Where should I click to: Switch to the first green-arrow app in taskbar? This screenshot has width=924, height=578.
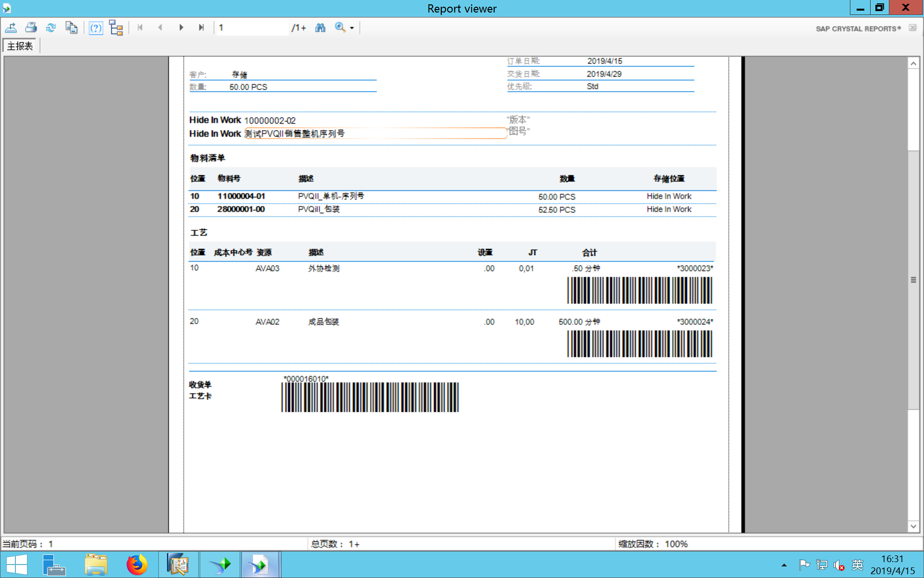[x=219, y=565]
